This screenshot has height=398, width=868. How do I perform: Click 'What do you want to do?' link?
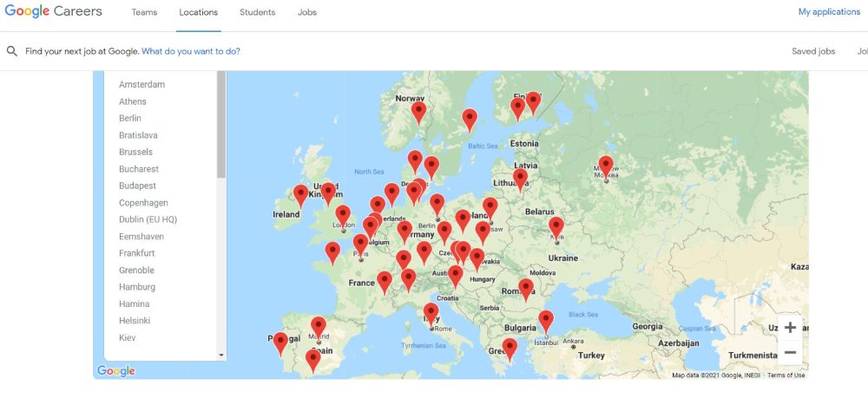coord(191,51)
